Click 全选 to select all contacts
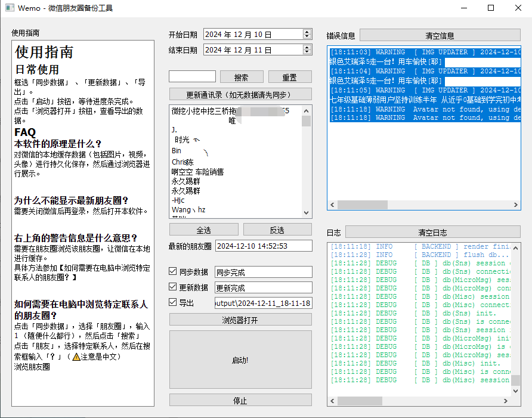 point(204,230)
